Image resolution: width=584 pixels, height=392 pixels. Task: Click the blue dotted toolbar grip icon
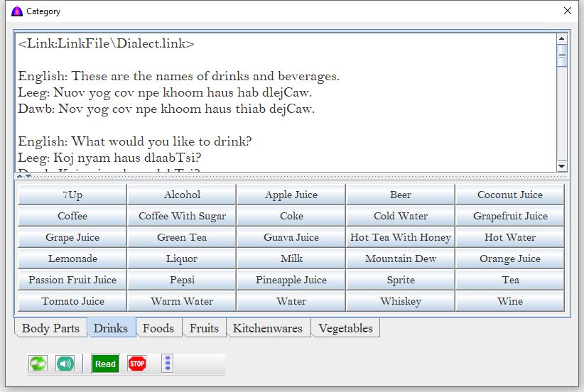click(167, 364)
